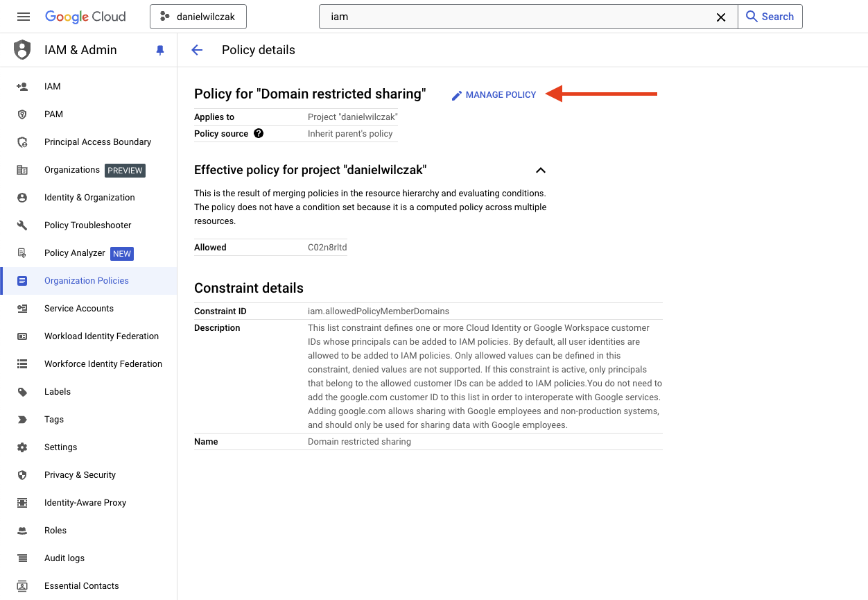The image size is (868, 600).
Task: Click the PAM shield icon
Action: (22, 114)
